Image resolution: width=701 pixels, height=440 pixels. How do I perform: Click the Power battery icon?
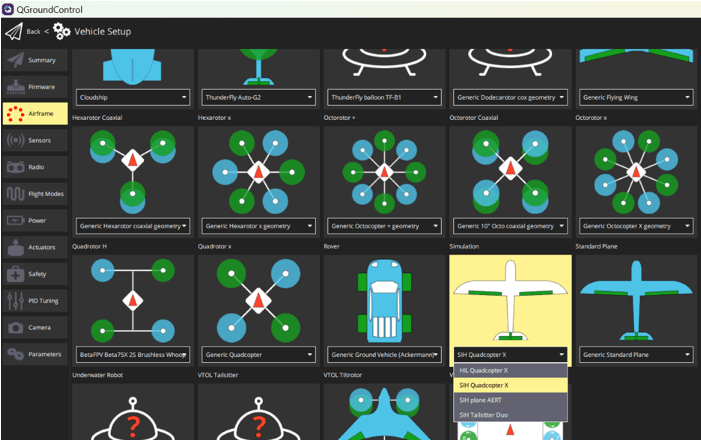pos(15,220)
